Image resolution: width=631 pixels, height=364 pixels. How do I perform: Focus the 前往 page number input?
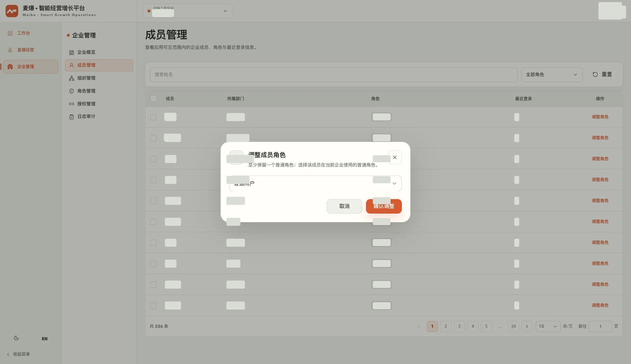pos(600,326)
